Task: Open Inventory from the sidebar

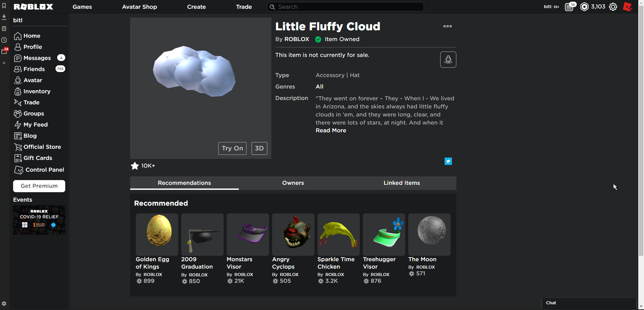Action: 37,91
